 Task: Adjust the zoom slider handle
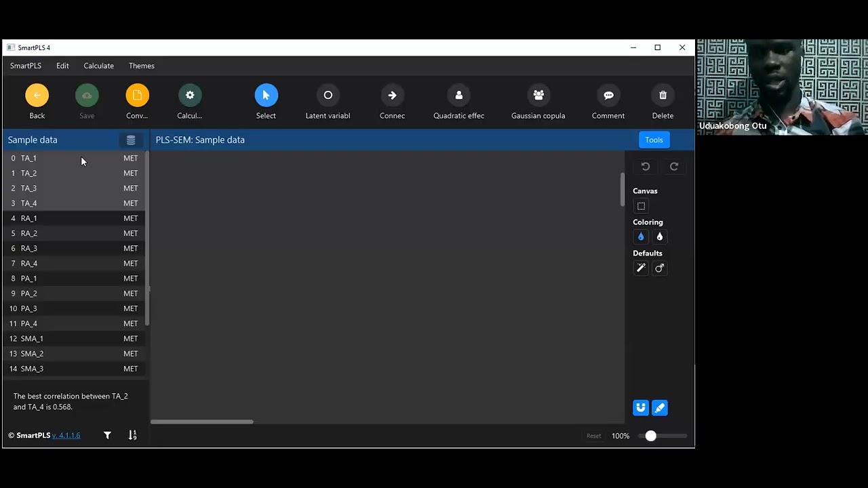pyautogui.click(x=651, y=436)
